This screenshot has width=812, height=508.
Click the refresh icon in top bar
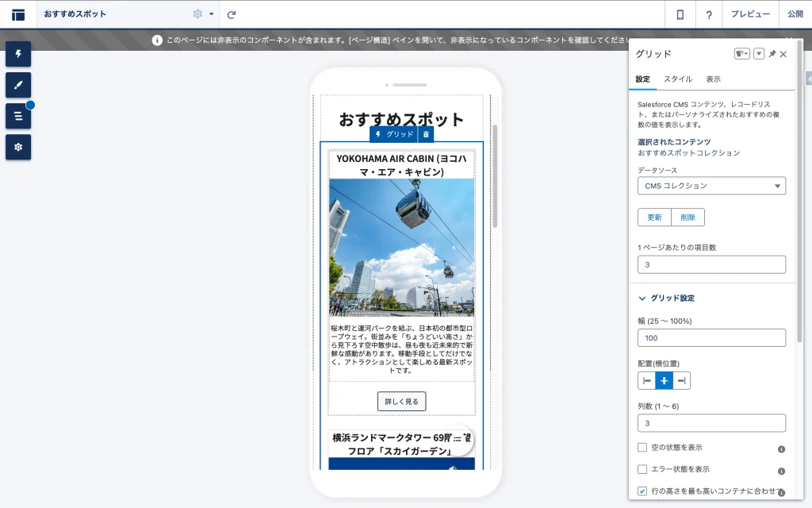[232, 14]
